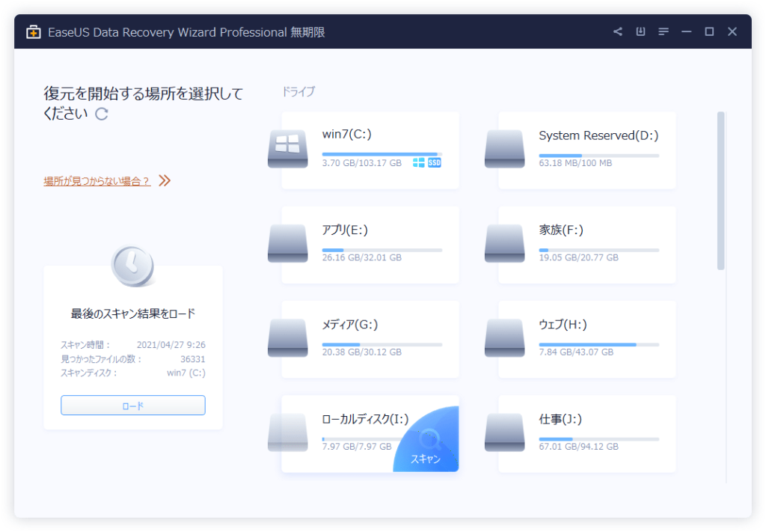
Task: Click the refresh icon next to heading
Action: [102, 114]
